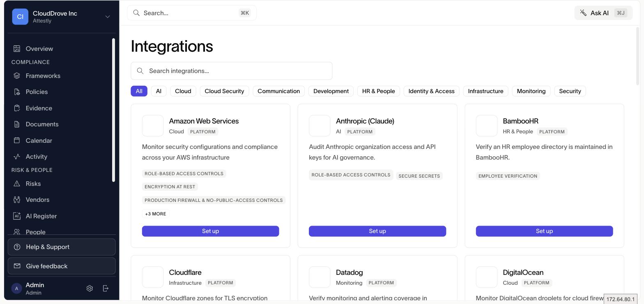Click the Datadog card title
Image resolution: width=644 pixels, height=304 pixels.
(x=350, y=272)
